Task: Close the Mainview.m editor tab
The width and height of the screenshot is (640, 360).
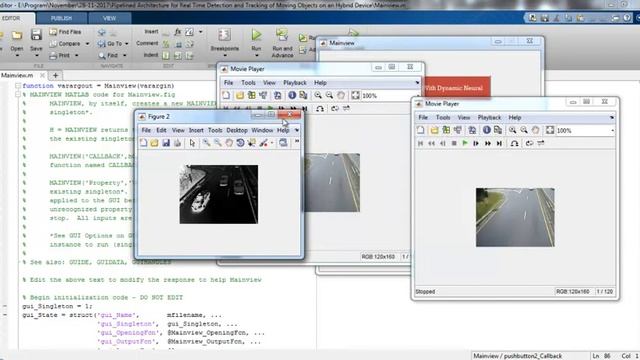Action: (x=42, y=76)
